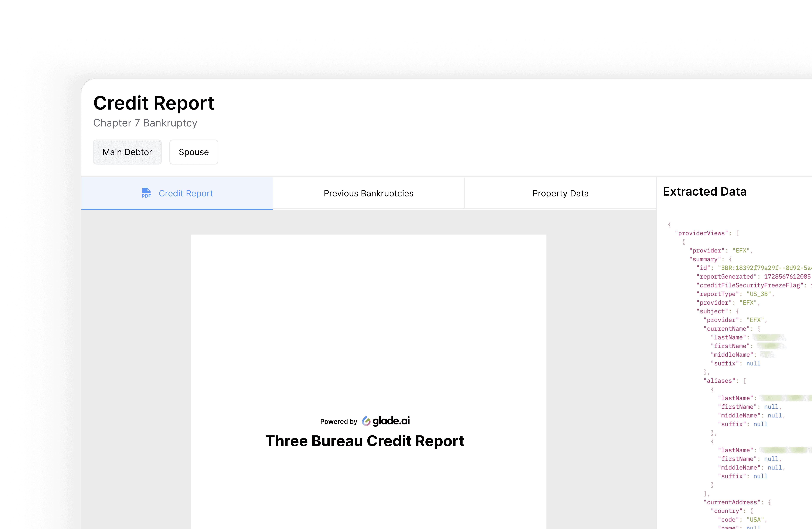Select the Credit Report tab label
The height and width of the screenshot is (529, 812).
click(186, 193)
